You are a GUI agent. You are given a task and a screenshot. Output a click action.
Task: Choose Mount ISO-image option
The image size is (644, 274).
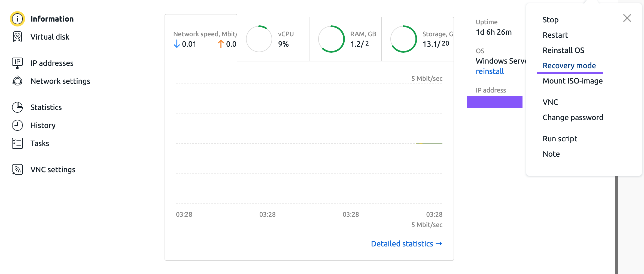coord(572,81)
